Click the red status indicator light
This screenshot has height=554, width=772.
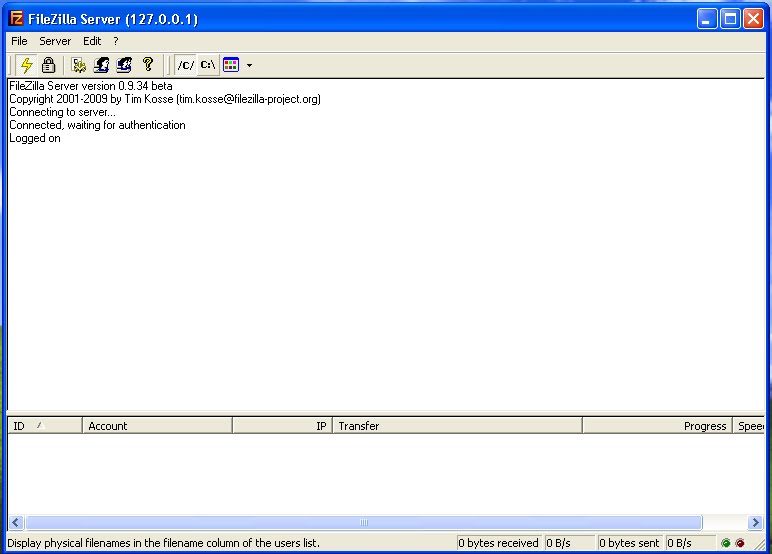(740, 543)
